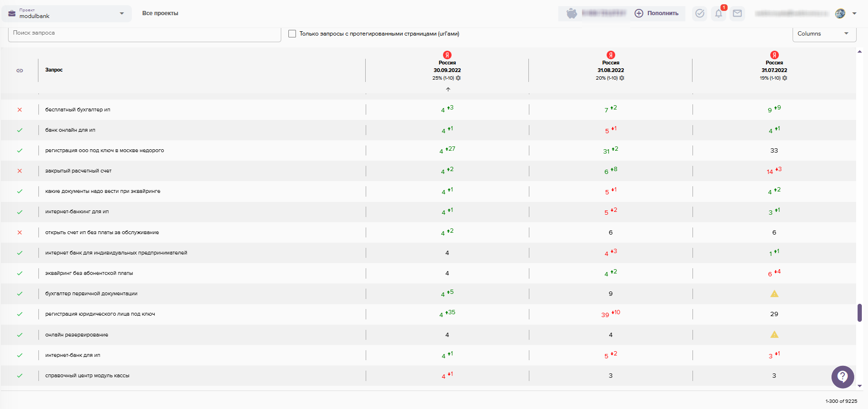
Task: Toggle red cross for бесплатный бухгалтер ип
Action: point(19,110)
